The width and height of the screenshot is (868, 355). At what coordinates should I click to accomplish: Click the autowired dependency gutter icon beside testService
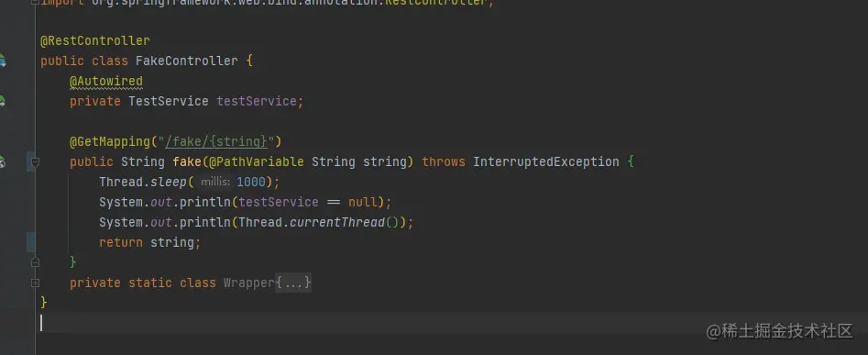click(2, 101)
